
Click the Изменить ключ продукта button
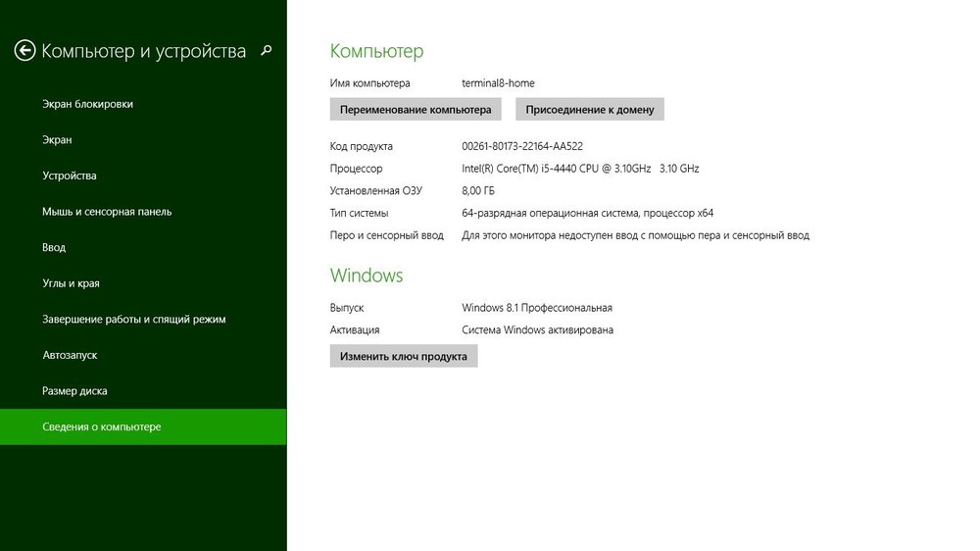(x=404, y=356)
